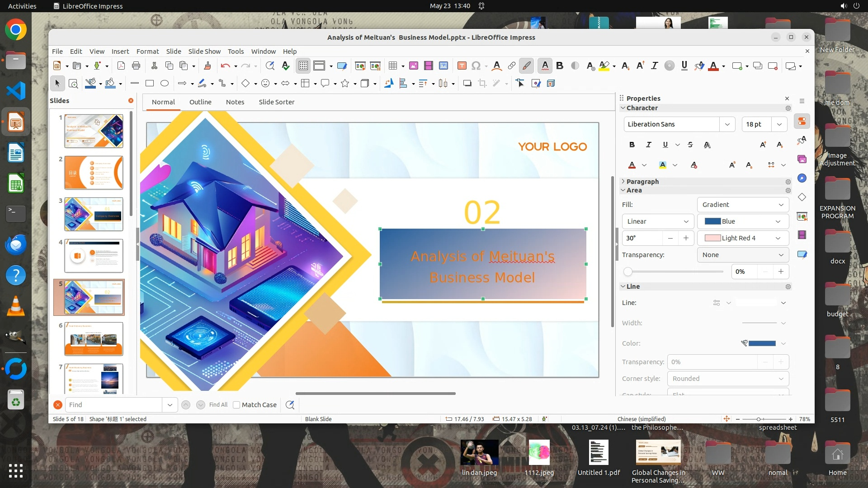868x488 pixels.
Task: Switch to the Slide Sorter tab
Action: click(276, 102)
